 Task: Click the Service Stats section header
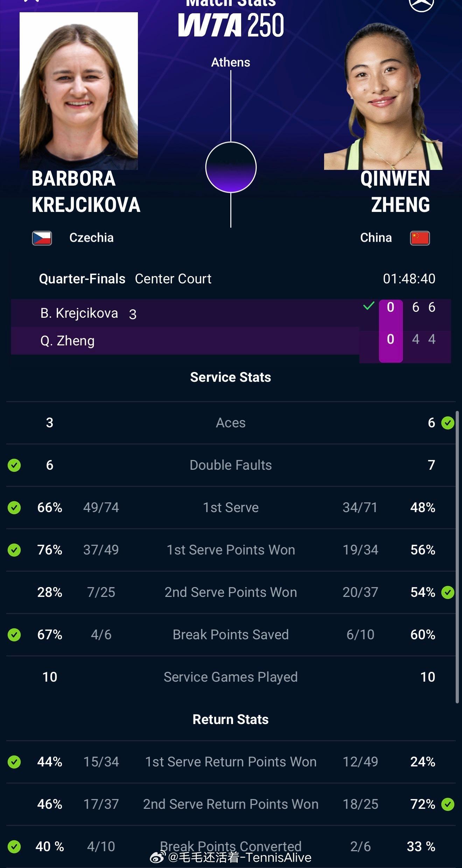231,377
